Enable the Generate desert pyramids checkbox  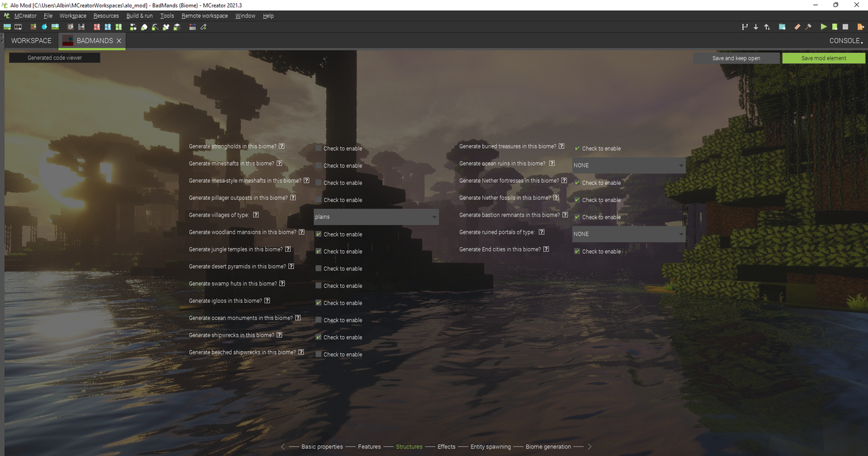(x=318, y=268)
